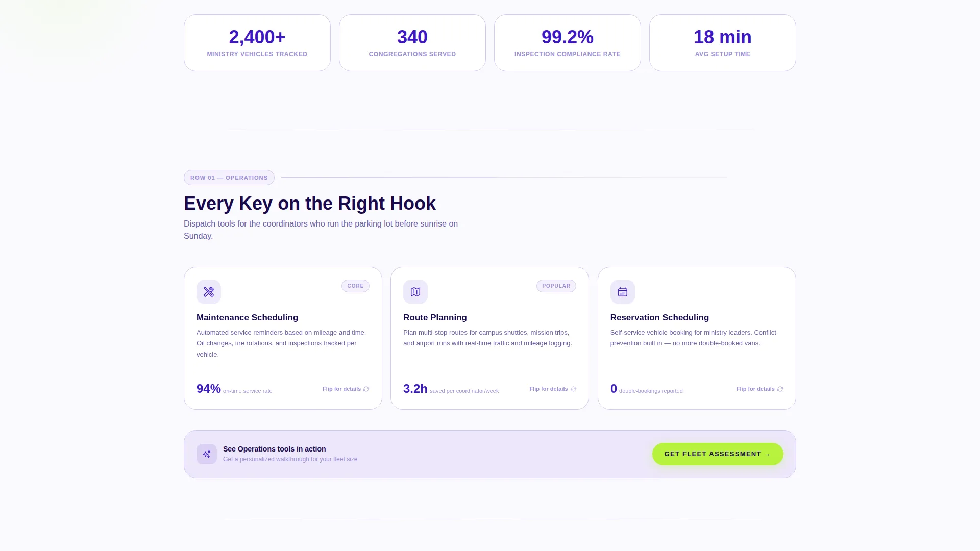Click the Route Planning card title

tap(435, 317)
